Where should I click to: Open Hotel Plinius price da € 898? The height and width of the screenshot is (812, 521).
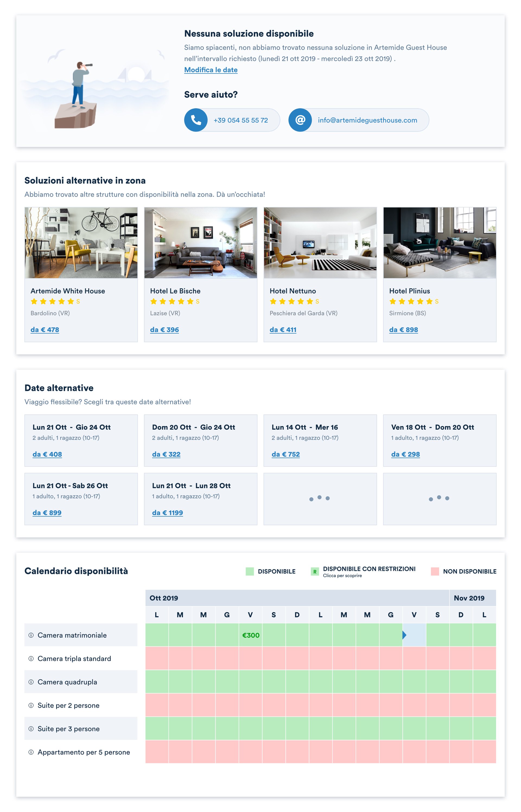point(404,330)
